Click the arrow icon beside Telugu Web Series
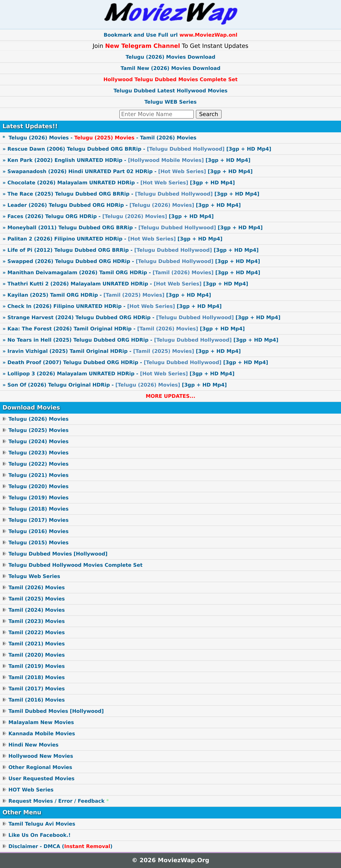This screenshot has width=341, height=868. 4,576
